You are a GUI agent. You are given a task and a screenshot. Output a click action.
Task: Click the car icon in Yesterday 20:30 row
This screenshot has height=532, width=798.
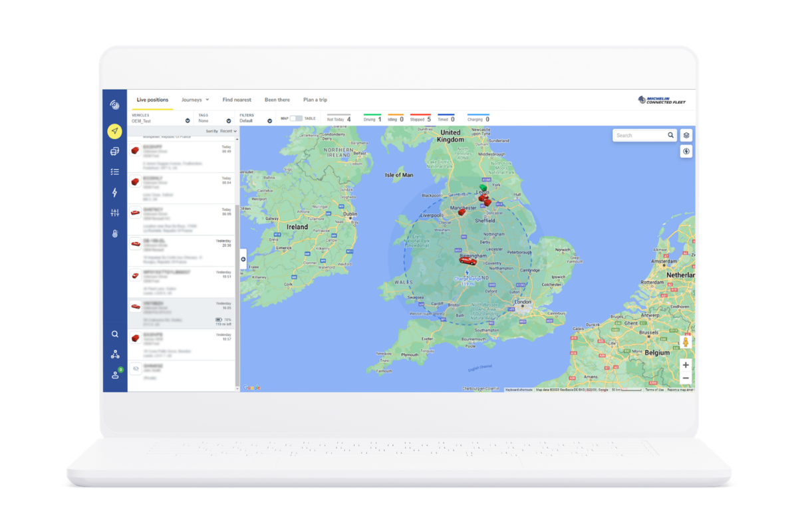pyautogui.click(x=135, y=244)
